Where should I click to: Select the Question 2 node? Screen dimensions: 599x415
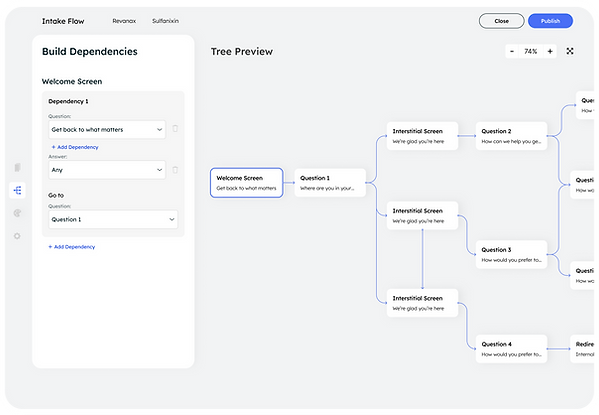click(512, 136)
